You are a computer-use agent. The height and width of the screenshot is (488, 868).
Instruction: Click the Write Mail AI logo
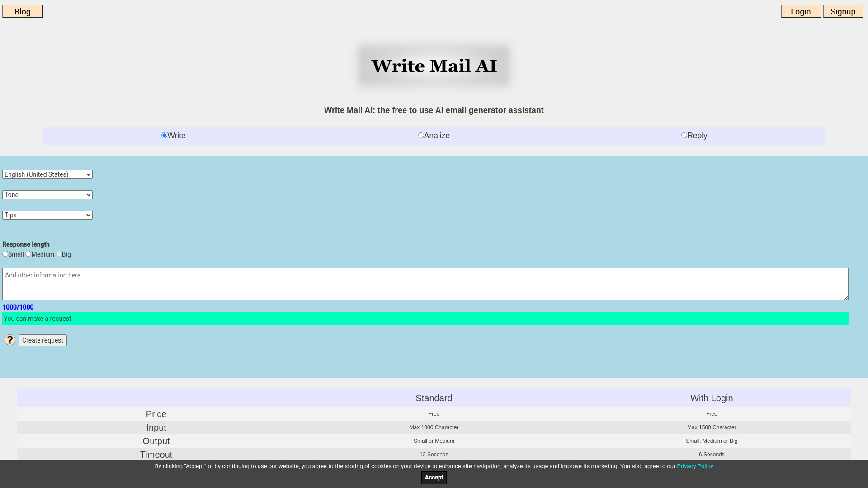pyautogui.click(x=434, y=65)
